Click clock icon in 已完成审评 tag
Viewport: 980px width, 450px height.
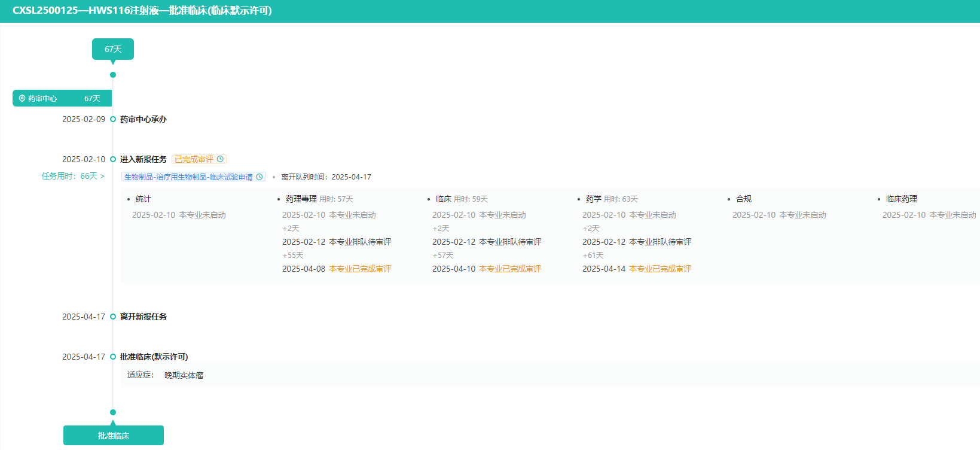coord(220,159)
